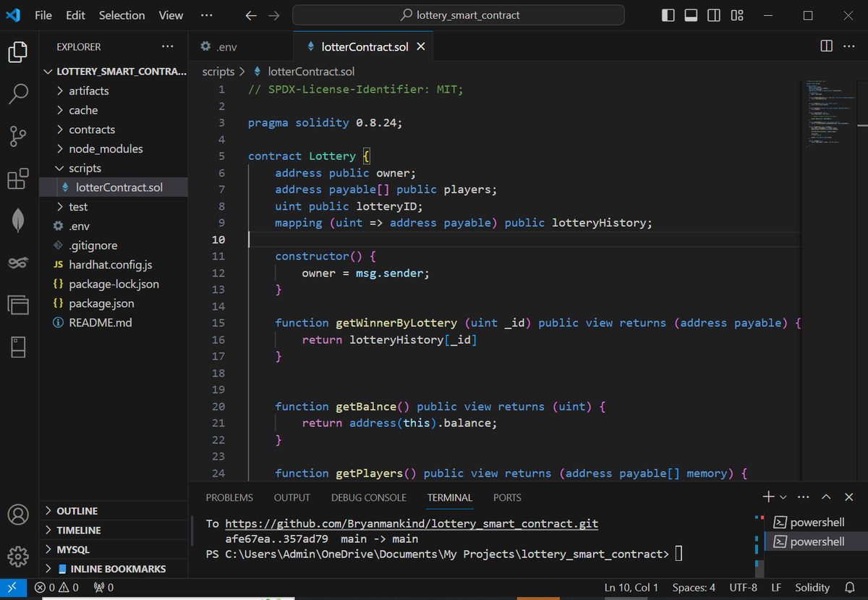Open the Explorer view in activity bar

(19, 53)
